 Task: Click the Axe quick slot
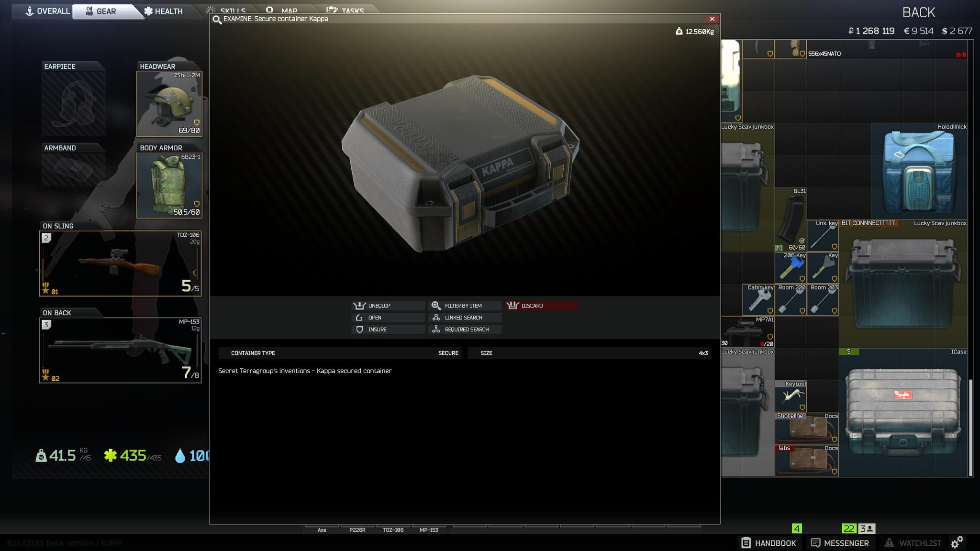(322, 529)
